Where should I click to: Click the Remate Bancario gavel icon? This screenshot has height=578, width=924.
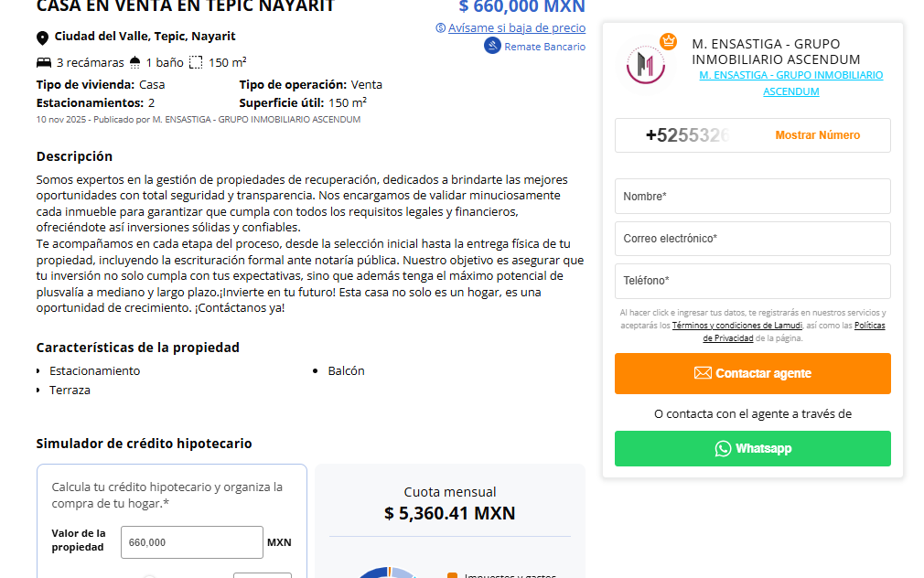[492, 47]
